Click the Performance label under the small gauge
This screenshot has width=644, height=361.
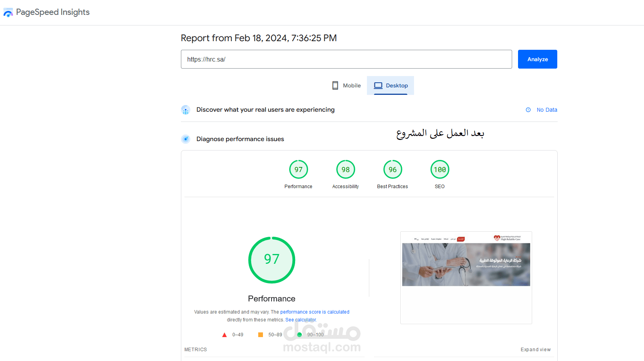[298, 187]
